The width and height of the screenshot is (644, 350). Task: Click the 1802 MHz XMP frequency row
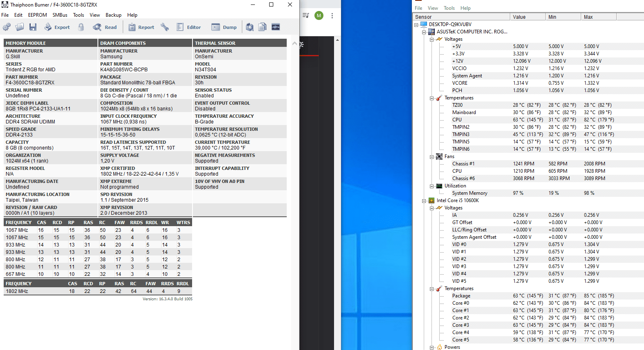tap(98, 291)
